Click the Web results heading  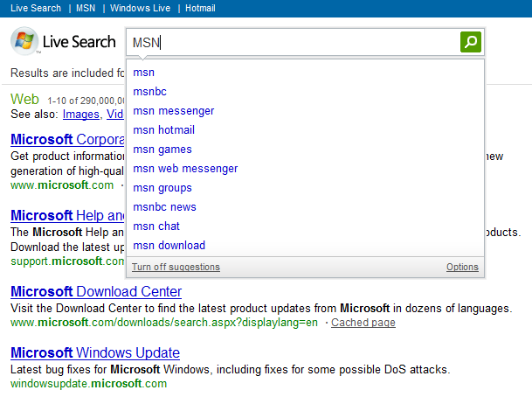(x=24, y=99)
